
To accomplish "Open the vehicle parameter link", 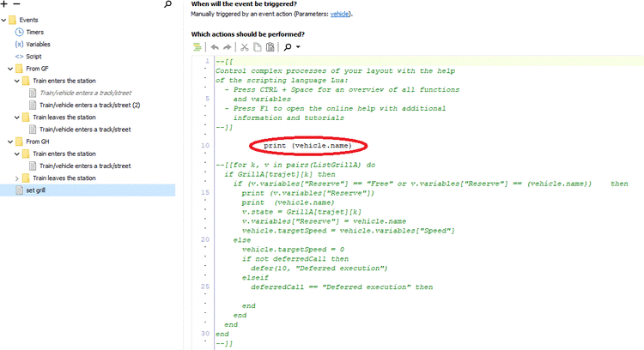I will (340, 14).
